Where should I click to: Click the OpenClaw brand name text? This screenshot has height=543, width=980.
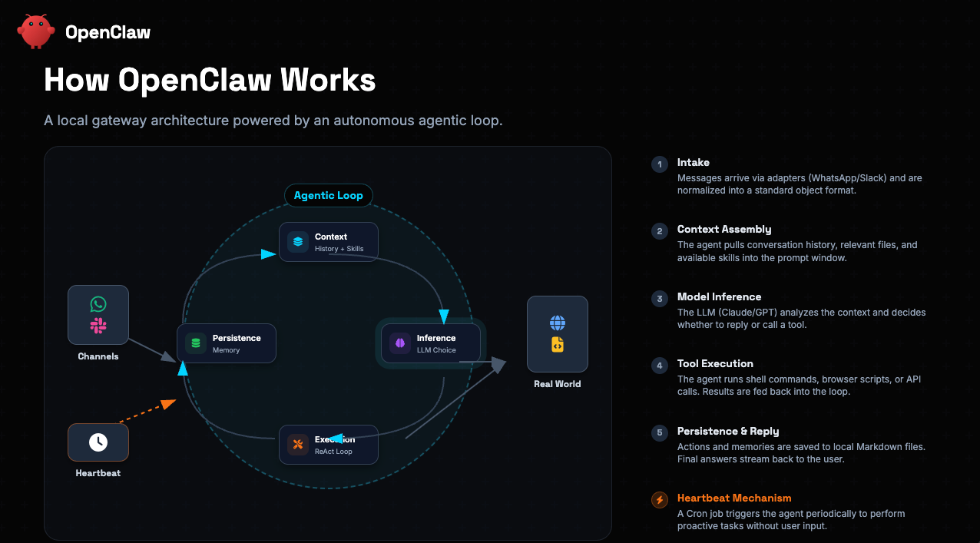pyautogui.click(x=108, y=32)
